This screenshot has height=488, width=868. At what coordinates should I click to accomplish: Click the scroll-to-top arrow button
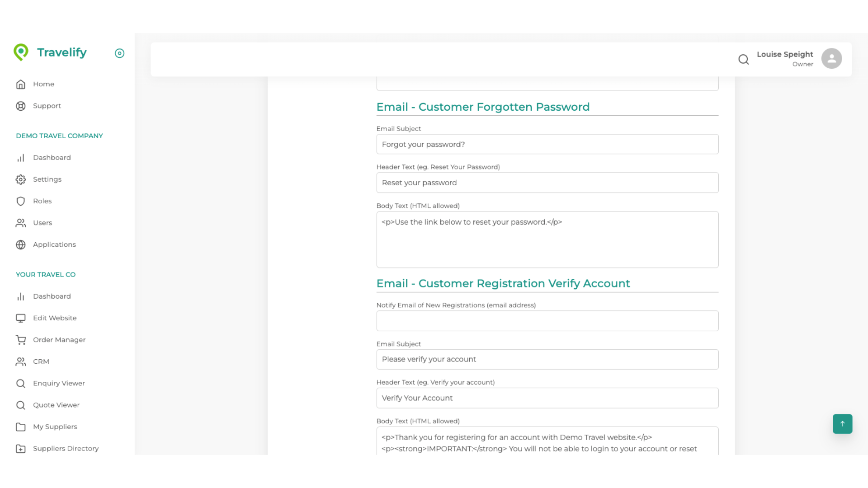[x=842, y=424]
